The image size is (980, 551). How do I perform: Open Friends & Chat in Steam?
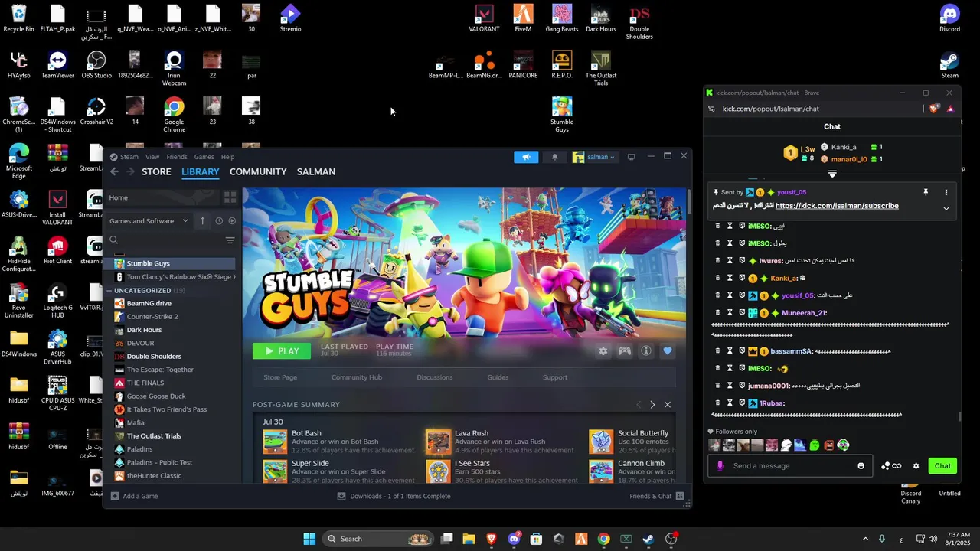point(656,497)
